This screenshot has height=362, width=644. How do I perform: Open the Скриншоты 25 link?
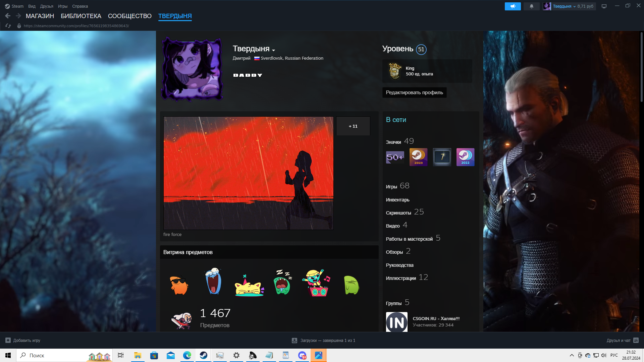405,213
